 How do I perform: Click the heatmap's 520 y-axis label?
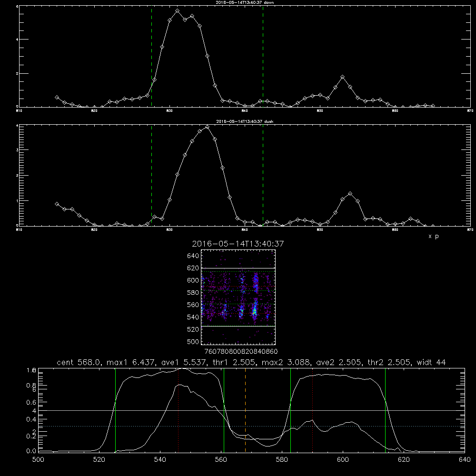pos(193,329)
